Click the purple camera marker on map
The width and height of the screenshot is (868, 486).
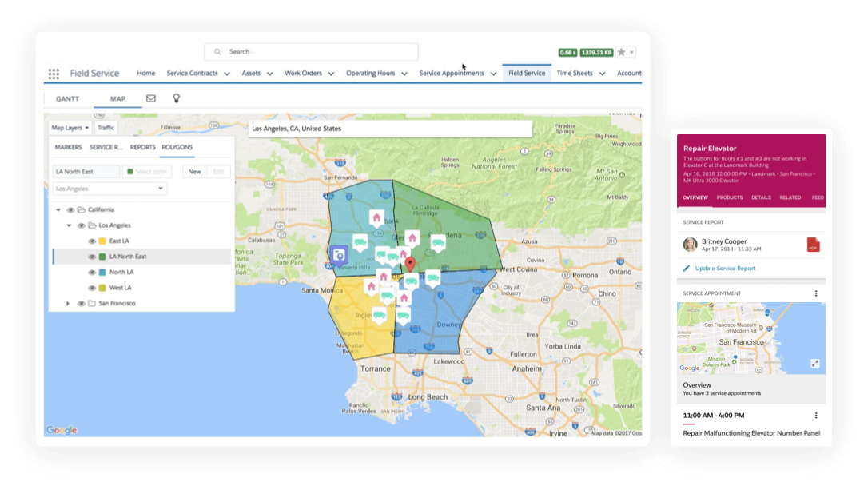point(339,255)
